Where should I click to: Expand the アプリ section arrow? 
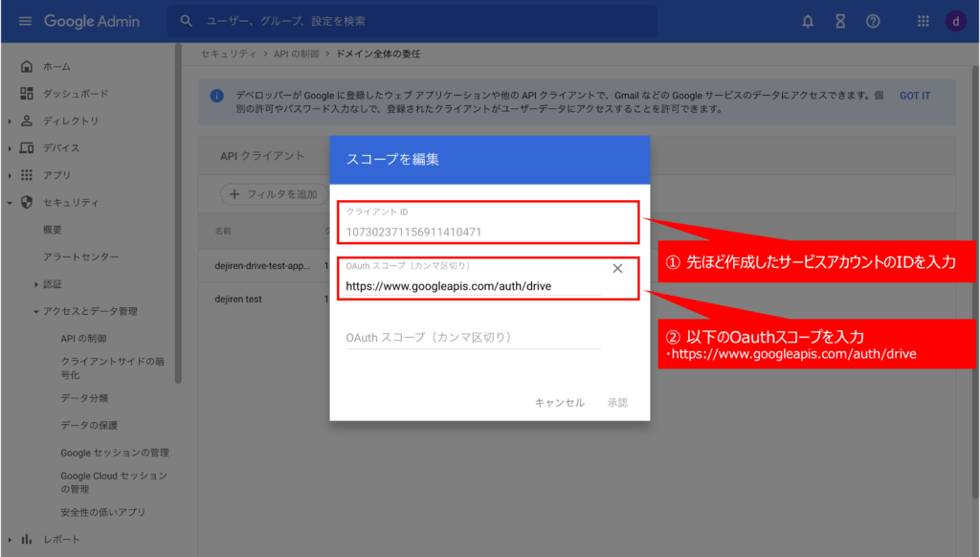pos(10,176)
